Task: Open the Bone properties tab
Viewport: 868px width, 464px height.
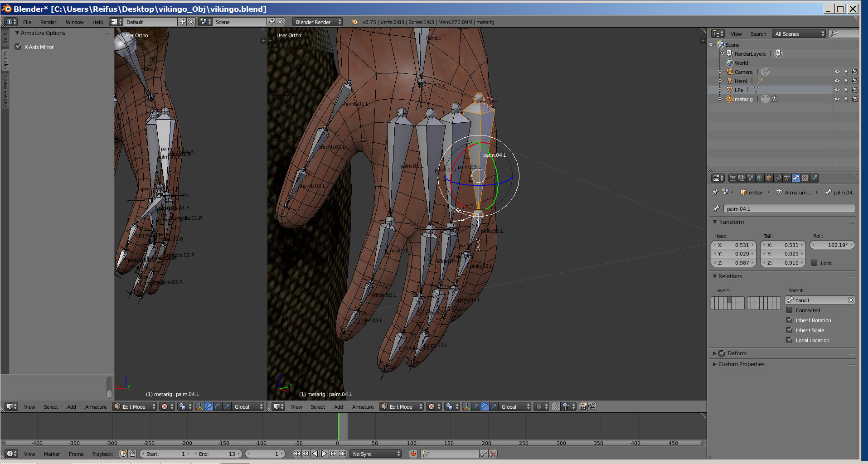Action: (x=796, y=178)
